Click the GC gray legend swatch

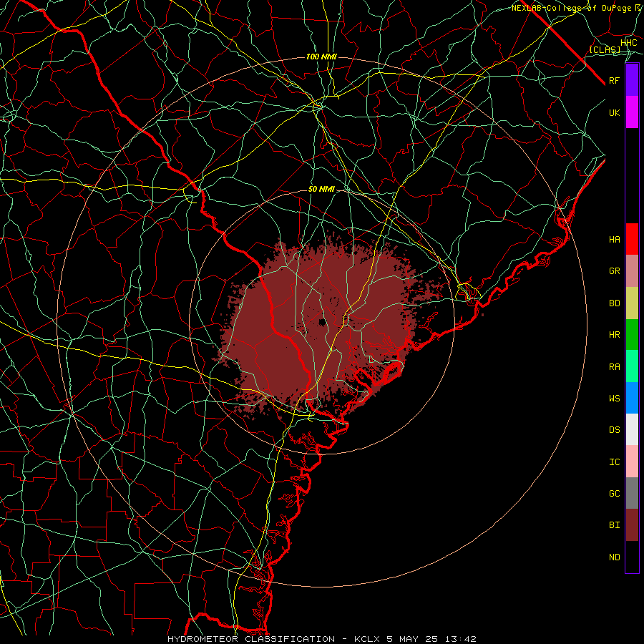(632, 493)
